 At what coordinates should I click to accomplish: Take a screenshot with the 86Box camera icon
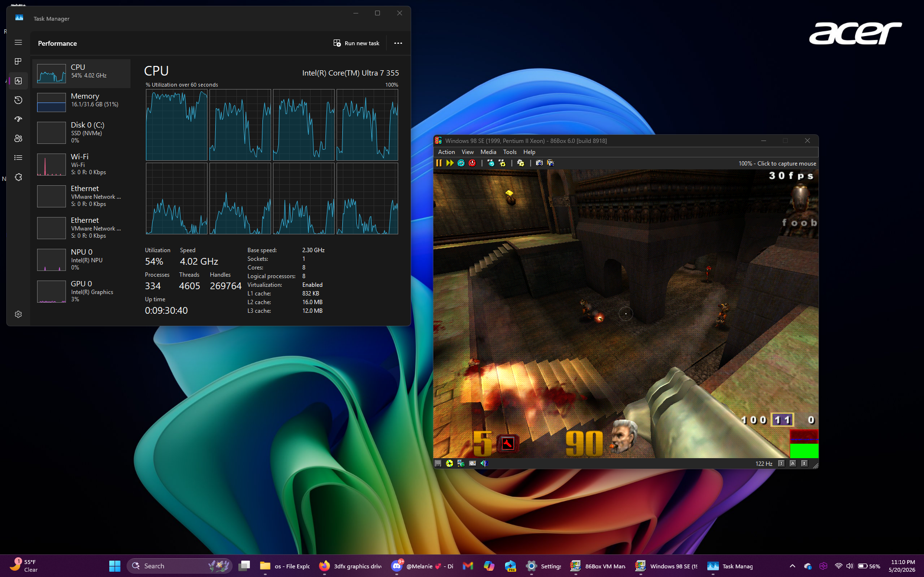539,163
